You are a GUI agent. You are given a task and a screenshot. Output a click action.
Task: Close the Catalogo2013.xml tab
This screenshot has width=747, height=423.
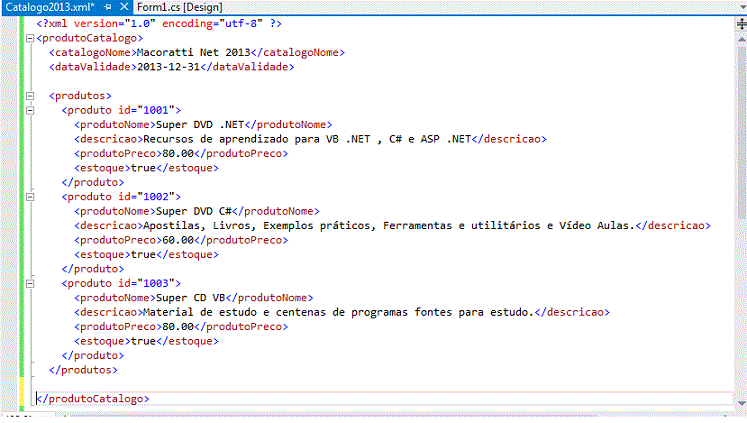pos(124,7)
